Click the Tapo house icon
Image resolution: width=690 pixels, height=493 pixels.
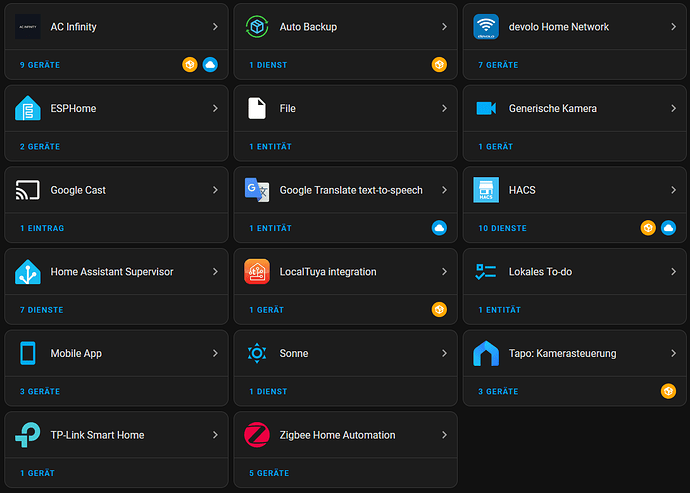[x=486, y=353]
